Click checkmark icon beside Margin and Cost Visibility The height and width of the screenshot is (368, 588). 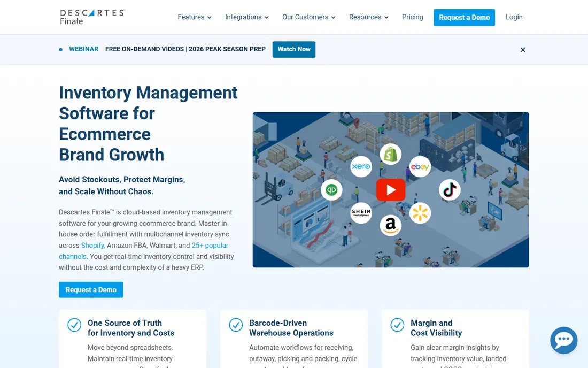click(397, 325)
